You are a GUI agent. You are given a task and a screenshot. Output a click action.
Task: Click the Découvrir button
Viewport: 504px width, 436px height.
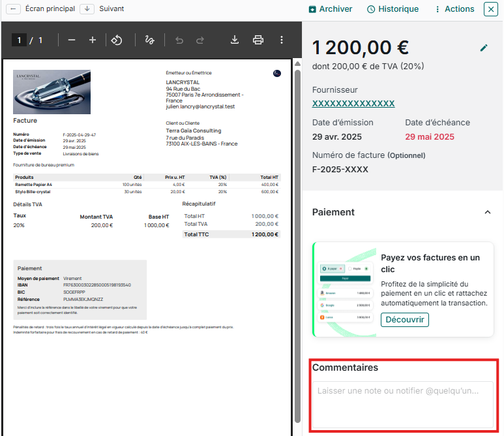(x=405, y=320)
